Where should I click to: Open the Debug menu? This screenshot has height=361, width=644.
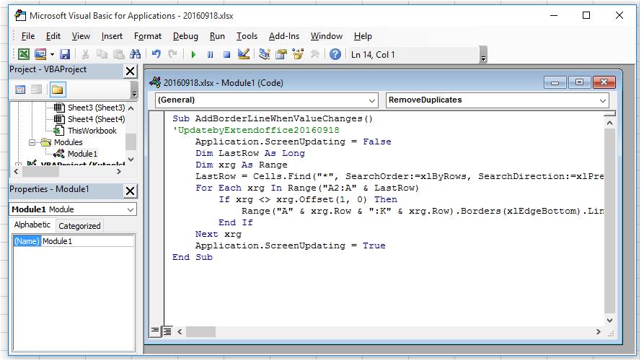tap(185, 36)
